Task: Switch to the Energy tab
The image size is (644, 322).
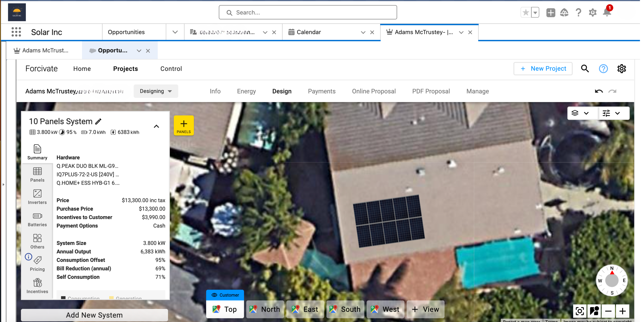Action: pyautogui.click(x=246, y=91)
